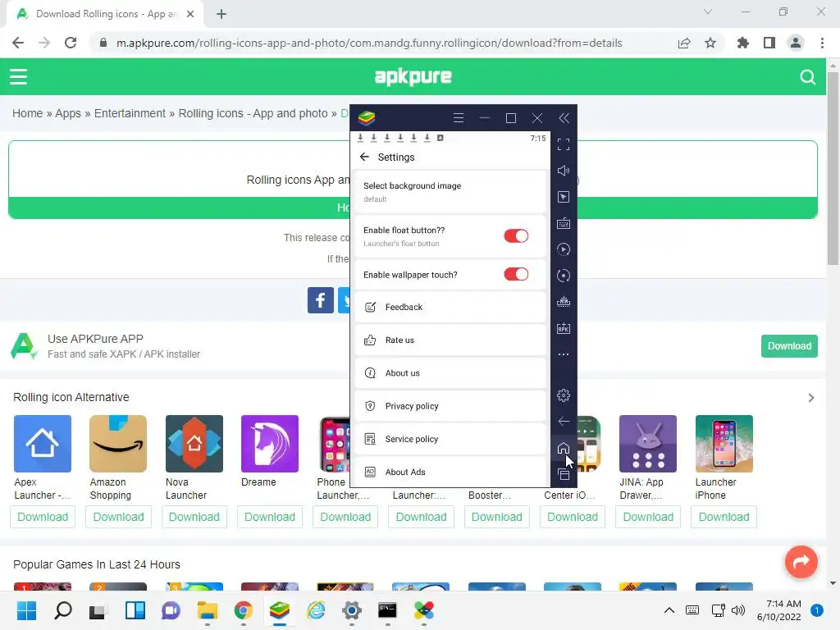Click Nova Launcher thumbnail
840x630 pixels.
[x=194, y=444]
